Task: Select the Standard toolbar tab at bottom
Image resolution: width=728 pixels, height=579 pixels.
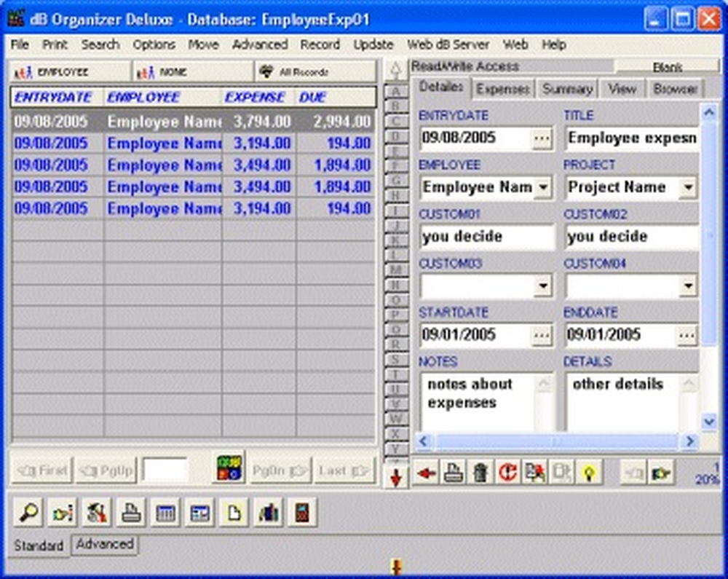Action: coord(39,545)
